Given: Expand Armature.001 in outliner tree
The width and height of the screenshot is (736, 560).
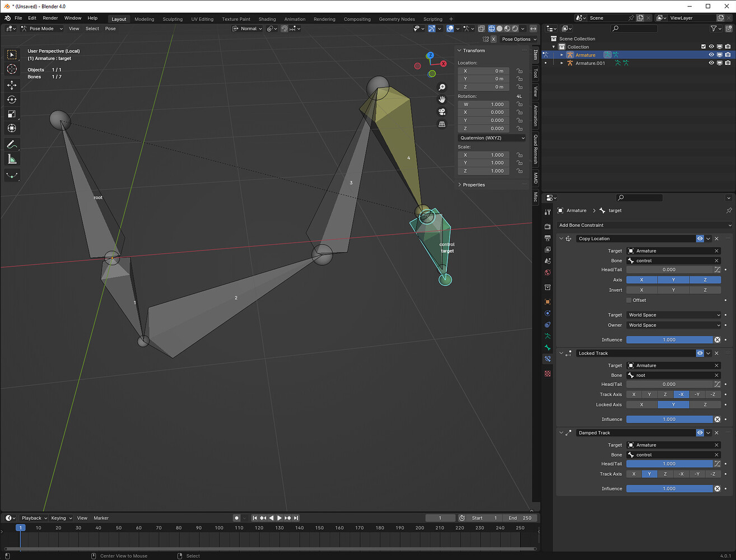Looking at the screenshot, I should tap(562, 63).
